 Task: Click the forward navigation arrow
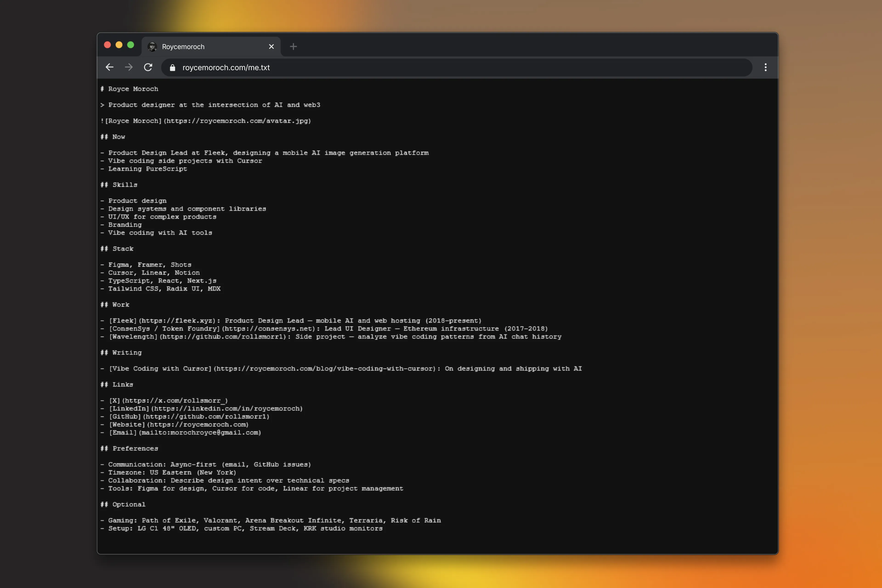pos(129,68)
